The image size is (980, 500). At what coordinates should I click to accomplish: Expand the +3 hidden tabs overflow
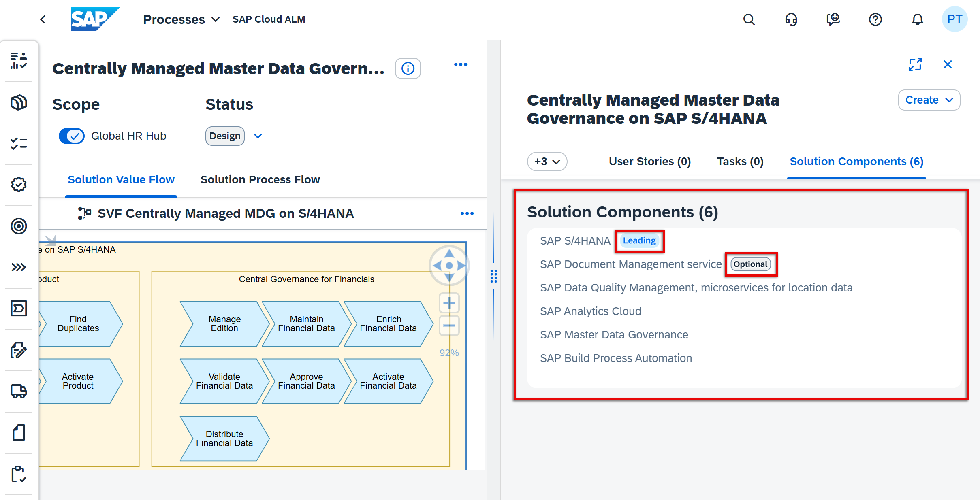pos(547,162)
